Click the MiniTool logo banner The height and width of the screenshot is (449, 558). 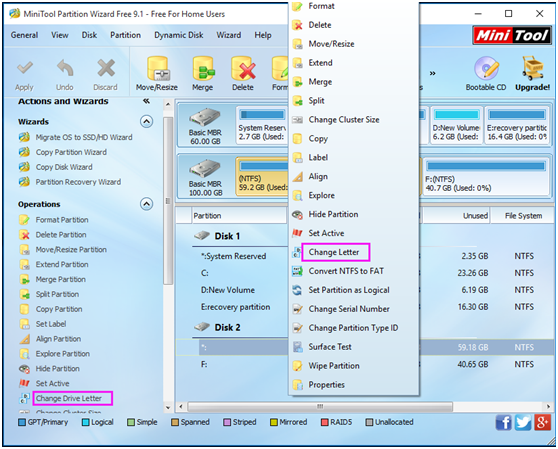(512, 35)
